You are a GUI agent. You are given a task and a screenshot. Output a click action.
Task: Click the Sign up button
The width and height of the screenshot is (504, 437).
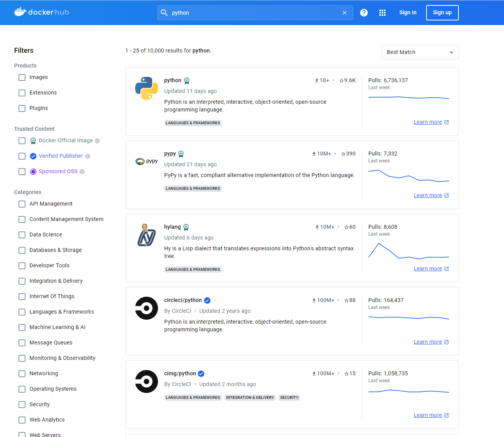click(x=442, y=13)
